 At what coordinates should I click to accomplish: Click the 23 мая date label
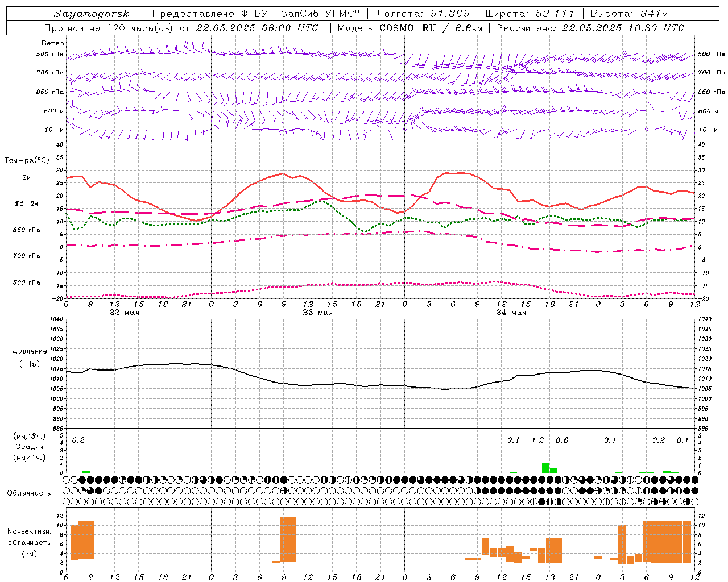pyautogui.click(x=317, y=313)
